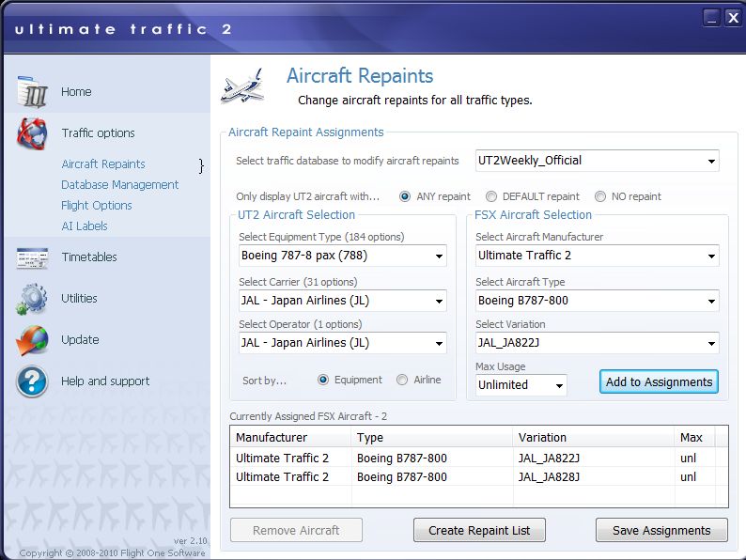
Task: Select NO repaint radio button
Action: pyautogui.click(x=600, y=196)
